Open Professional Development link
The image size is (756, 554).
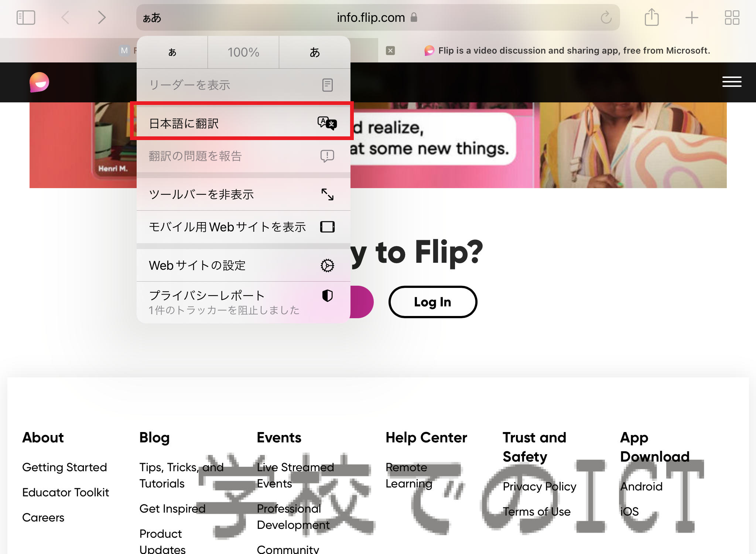(293, 517)
